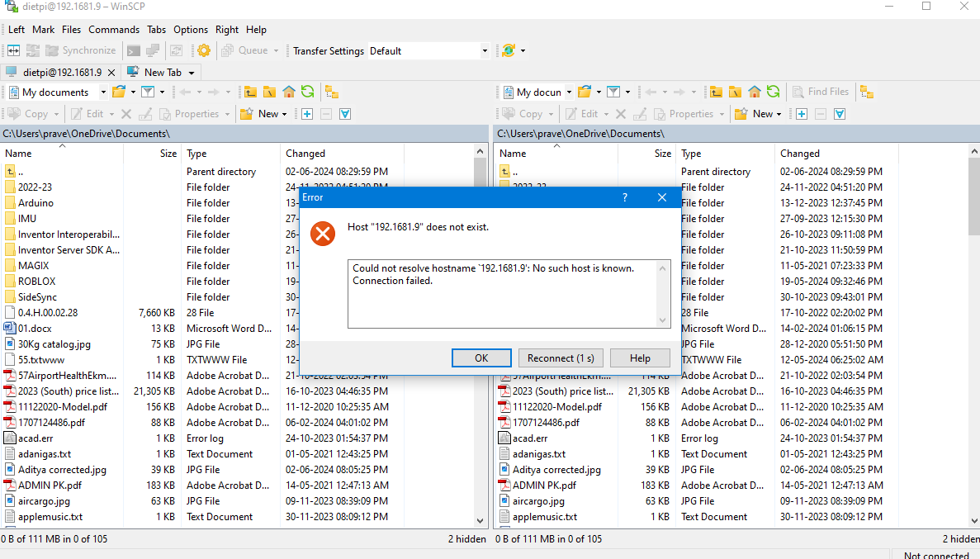980x559 pixels.
Task: Go to root directory in right panel
Action: pyautogui.click(x=735, y=92)
